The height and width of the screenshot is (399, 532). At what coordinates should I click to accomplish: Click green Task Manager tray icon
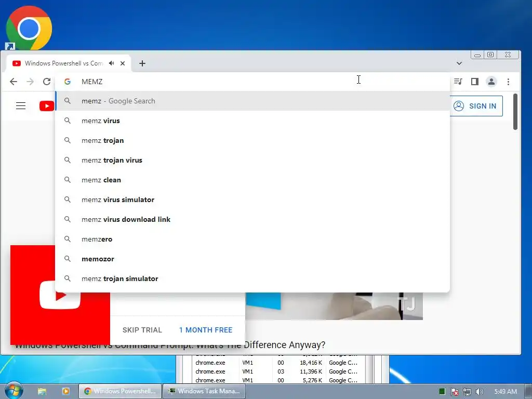pos(442,392)
